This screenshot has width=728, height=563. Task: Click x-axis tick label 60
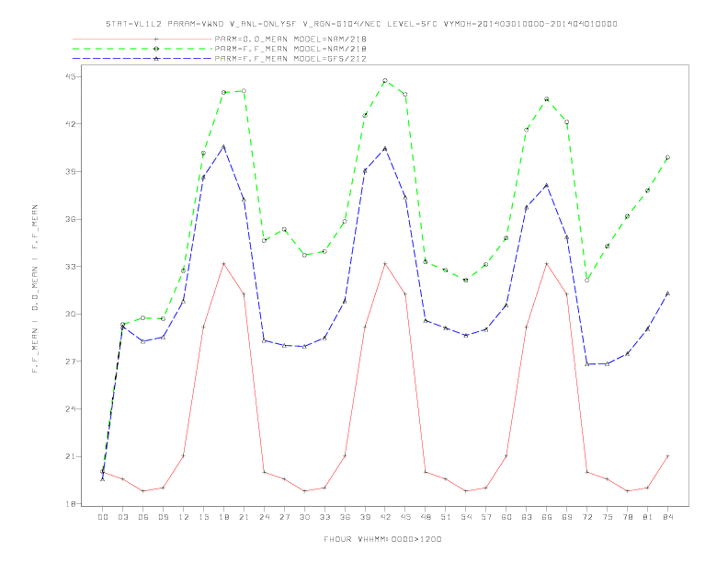tap(506, 517)
